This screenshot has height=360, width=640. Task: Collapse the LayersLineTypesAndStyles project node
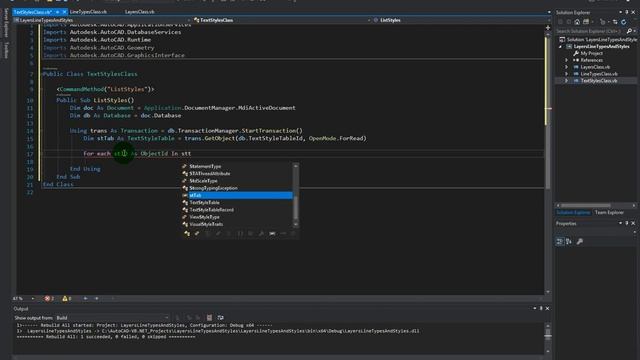pos(560,47)
